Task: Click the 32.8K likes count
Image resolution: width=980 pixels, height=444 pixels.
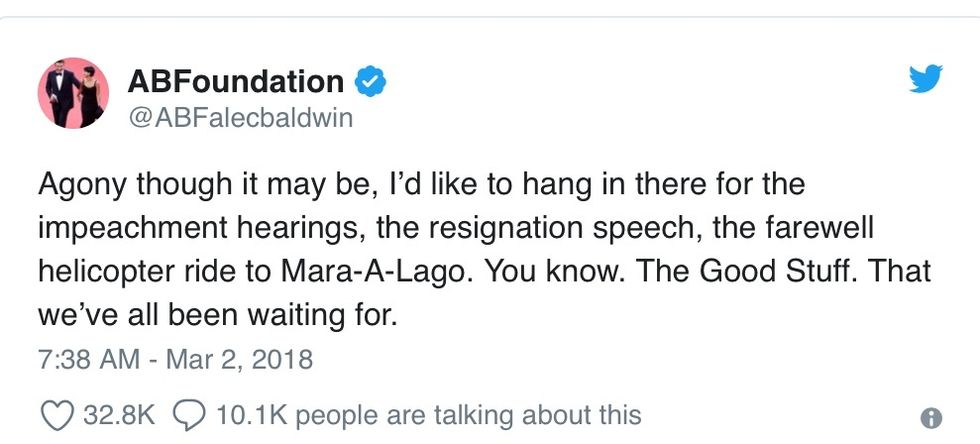Action: pos(119,414)
